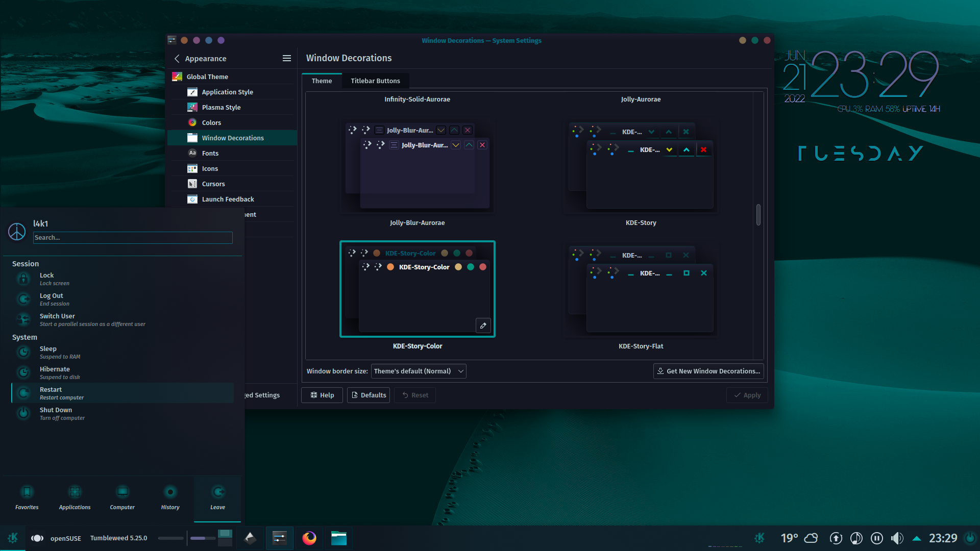The width and height of the screenshot is (980, 551).
Task: Click the l4k1 user avatar icon
Action: [17, 232]
